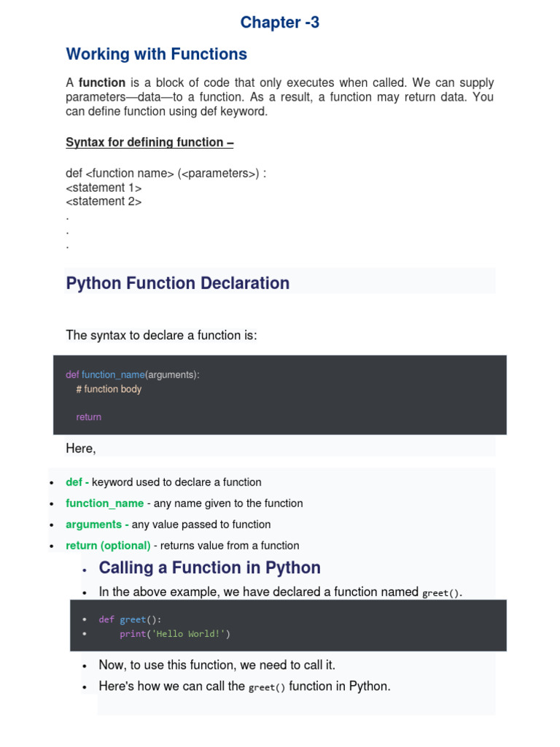Click the "Calling a Function in Python" heading

pyautogui.click(x=209, y=568)
